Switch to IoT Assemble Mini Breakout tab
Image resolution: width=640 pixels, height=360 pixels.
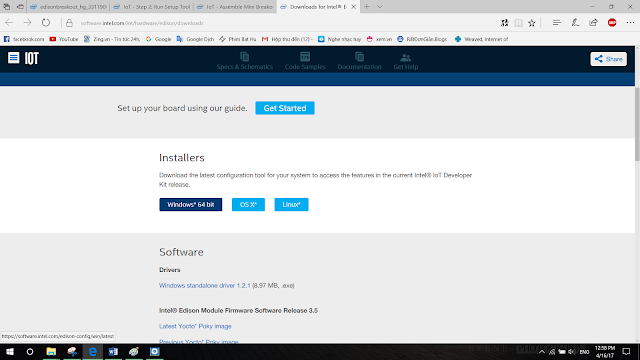tap(235, 7)
